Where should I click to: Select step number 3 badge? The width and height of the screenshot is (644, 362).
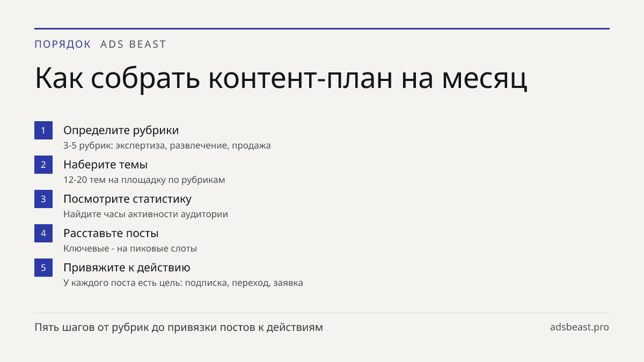click(x=43, y=199)
